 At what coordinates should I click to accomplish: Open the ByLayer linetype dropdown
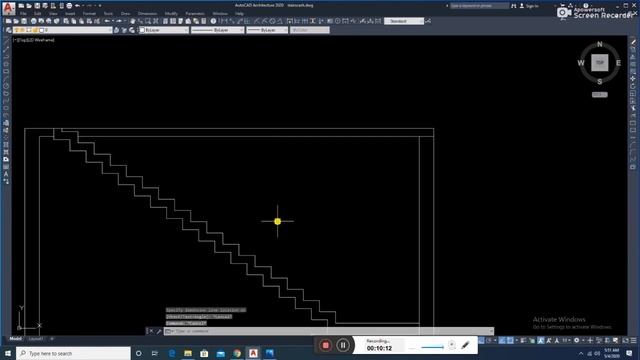(218, 30)
